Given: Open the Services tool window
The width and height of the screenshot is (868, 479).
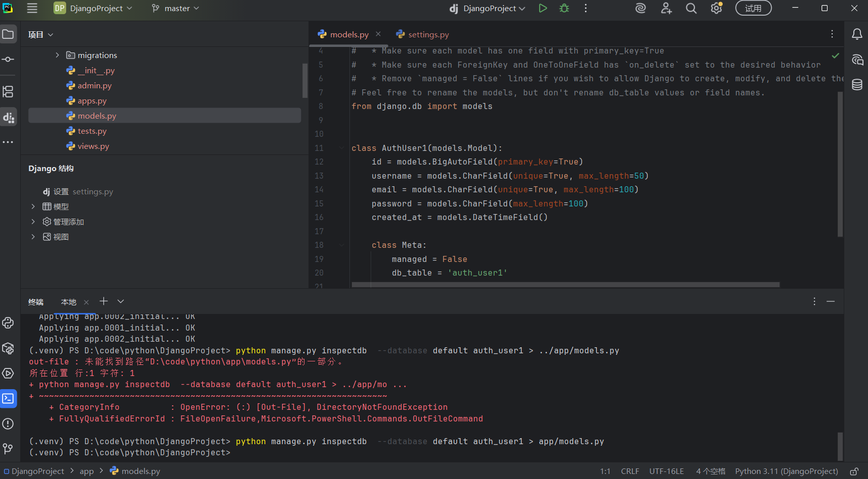Looking at the screenshot, I should (x=8, y=374).
